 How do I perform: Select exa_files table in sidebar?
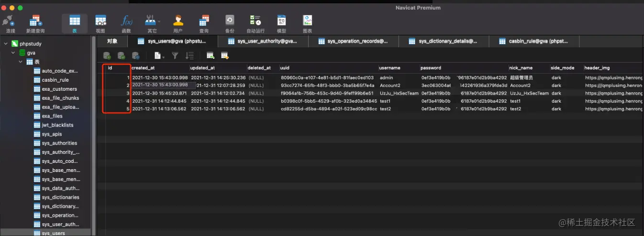[52, 116]
